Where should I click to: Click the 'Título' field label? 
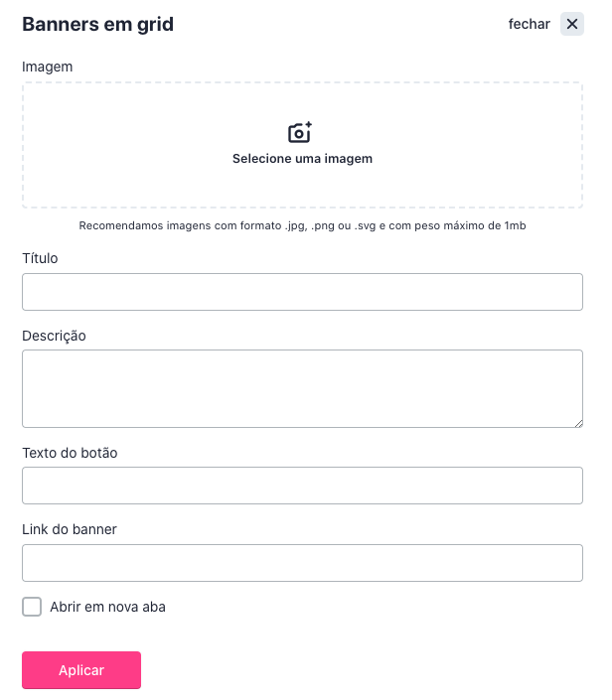(40, 258)
